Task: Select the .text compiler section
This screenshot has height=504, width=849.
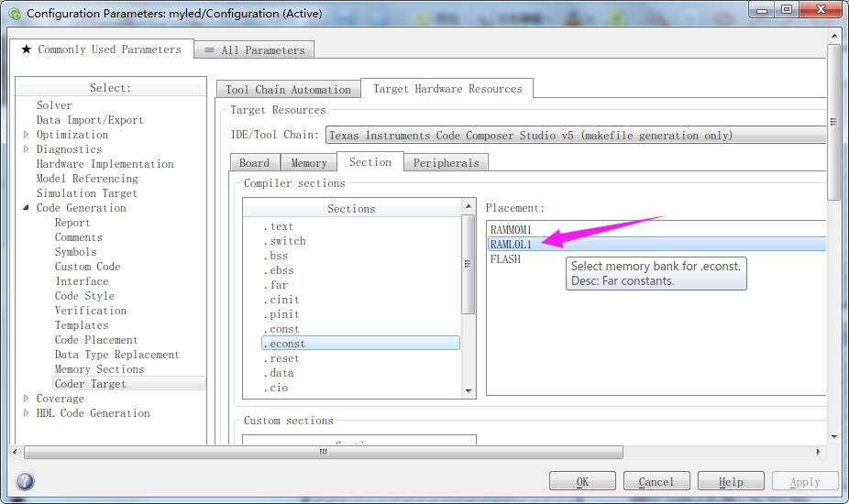Action: [x=279, y=226]
